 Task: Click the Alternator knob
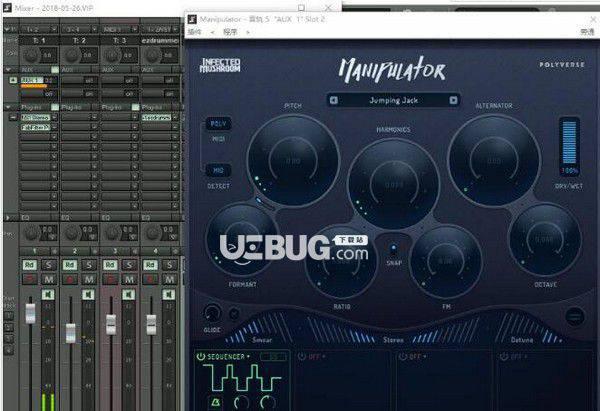494,161
